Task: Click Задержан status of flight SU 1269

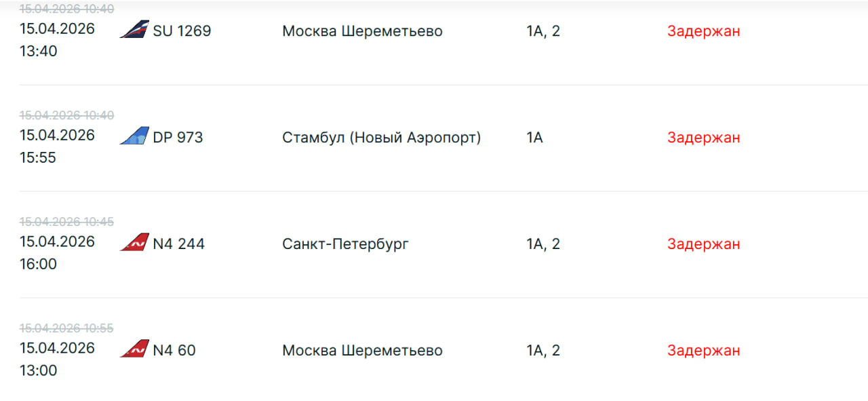Action: 703,31
